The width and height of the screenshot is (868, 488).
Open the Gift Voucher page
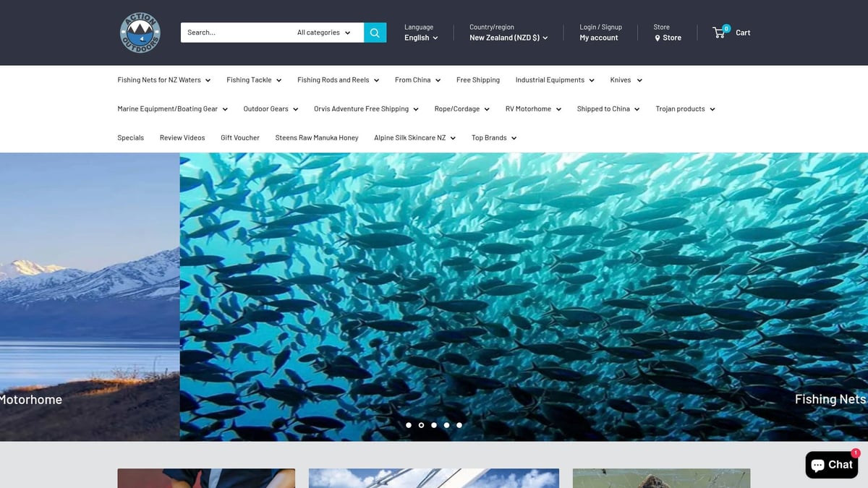(x=240, y=138)
